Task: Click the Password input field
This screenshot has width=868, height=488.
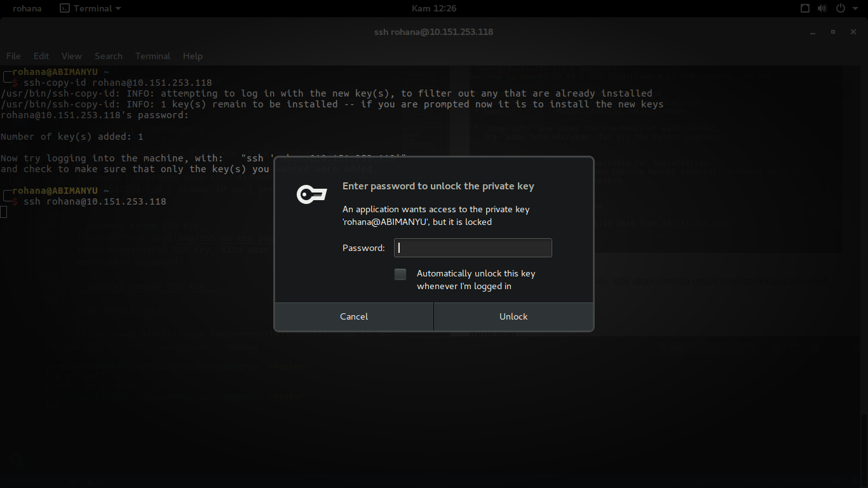Action: pyautogui.click(x=473, y=248)
